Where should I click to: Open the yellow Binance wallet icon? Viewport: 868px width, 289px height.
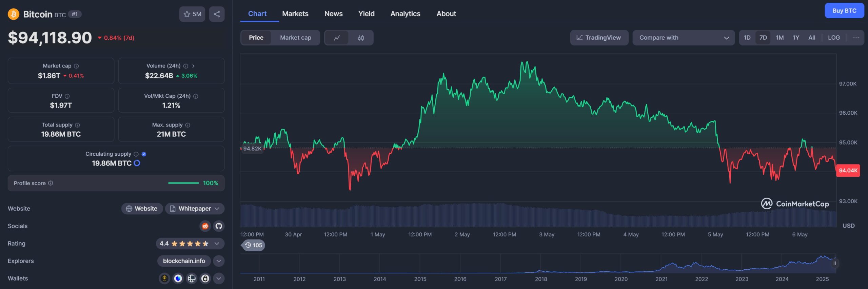coord(164,278)
